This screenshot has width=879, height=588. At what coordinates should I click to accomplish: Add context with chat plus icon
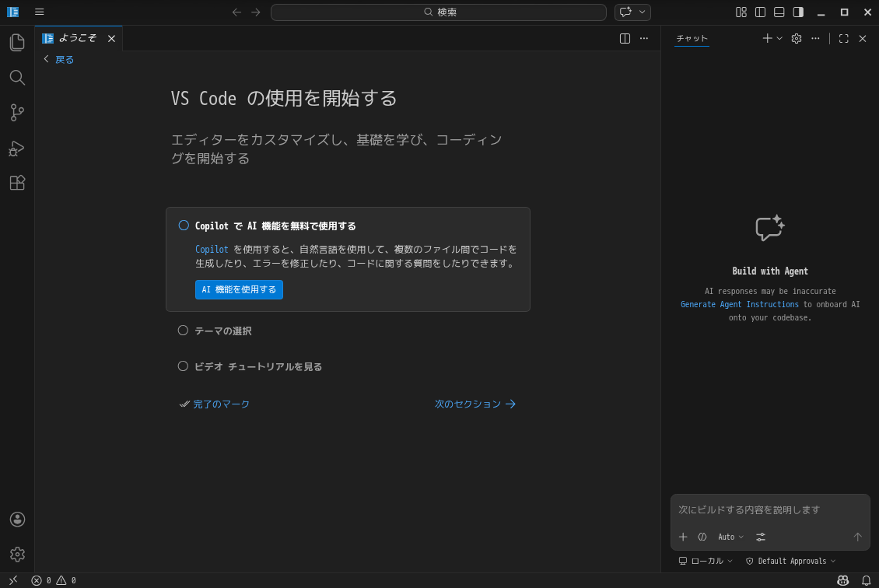click(x=683, y=537)
